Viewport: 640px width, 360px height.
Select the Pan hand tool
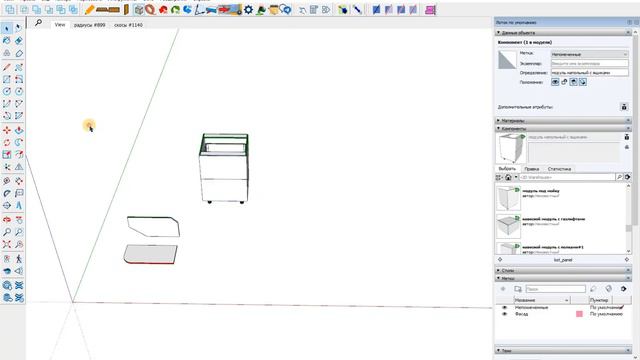(x=19, y=220)
